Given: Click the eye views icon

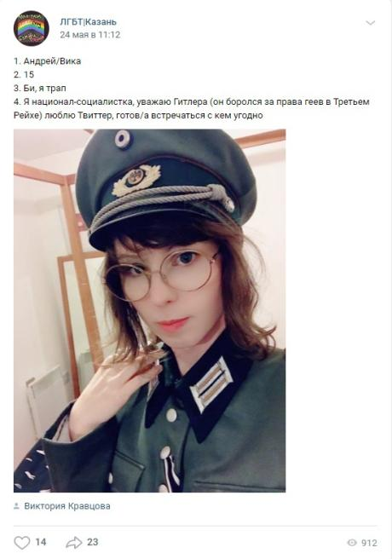Looking at the screenshot, I should click(x=352, y=543).
